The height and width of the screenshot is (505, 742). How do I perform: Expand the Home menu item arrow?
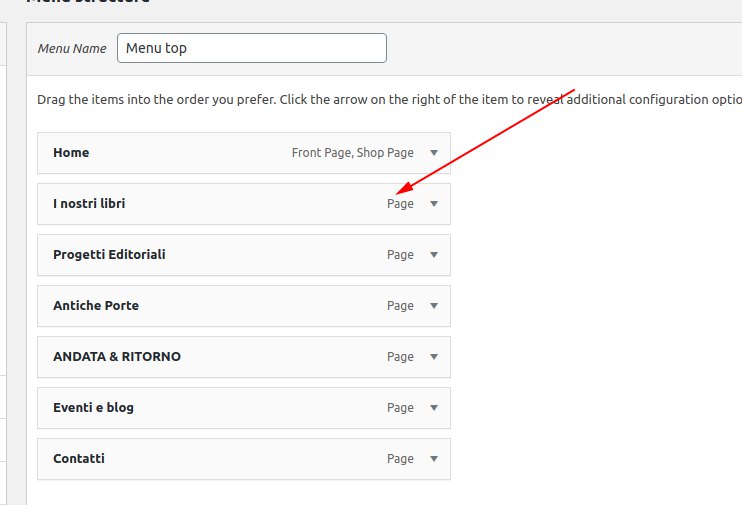[434, 153]
